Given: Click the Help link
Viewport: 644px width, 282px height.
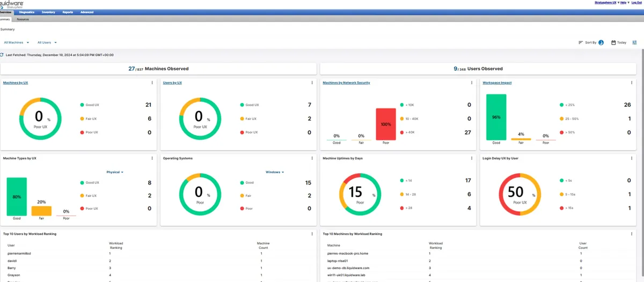Looking at the screenshot, I should pos(624,3).
